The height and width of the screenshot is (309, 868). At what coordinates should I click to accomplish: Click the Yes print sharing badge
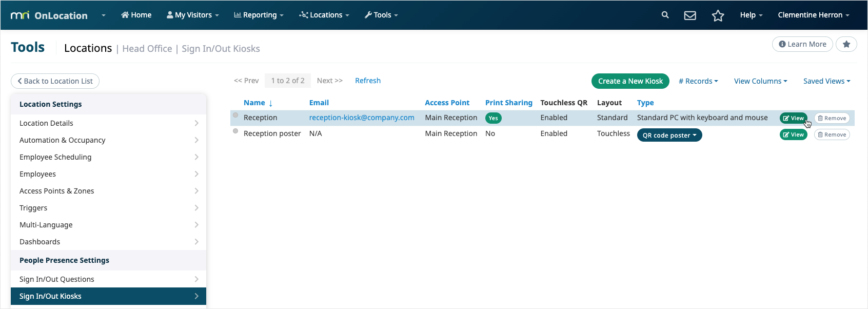pyautogui.click(x=494, y=118)
